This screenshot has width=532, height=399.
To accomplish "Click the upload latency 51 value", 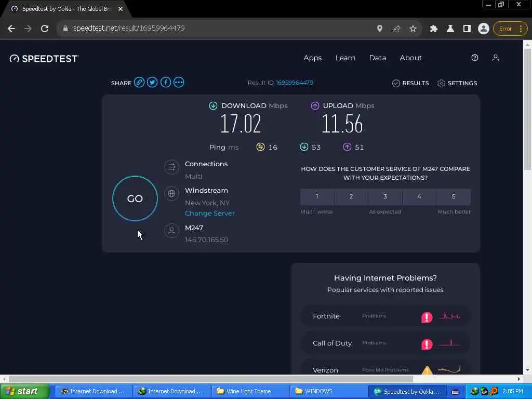I will click(360, 147).
